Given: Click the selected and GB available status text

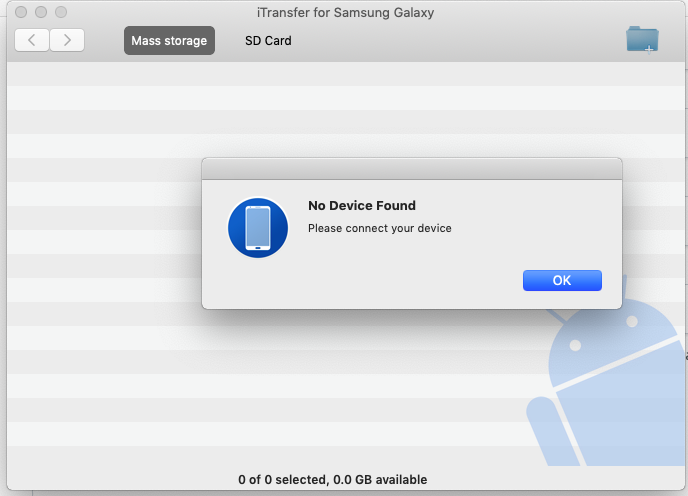Looking at the screenshot, I should click(333, 479).
